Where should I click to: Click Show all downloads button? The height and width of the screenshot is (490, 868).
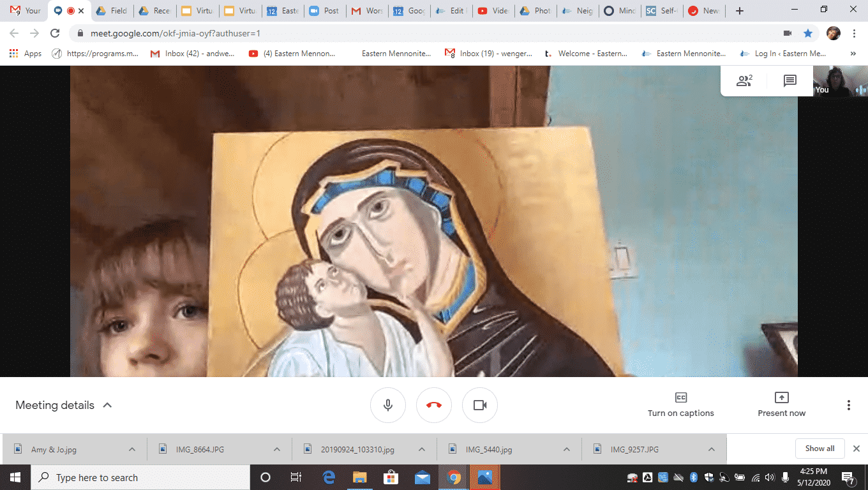point(819,449)
